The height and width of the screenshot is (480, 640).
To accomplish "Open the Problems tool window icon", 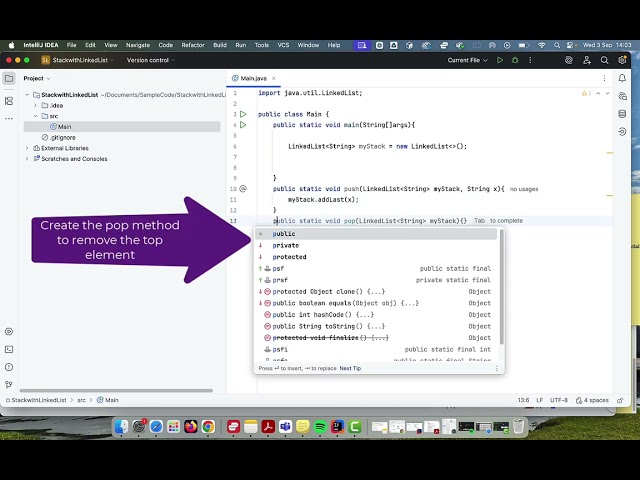I will click(9, 367).
